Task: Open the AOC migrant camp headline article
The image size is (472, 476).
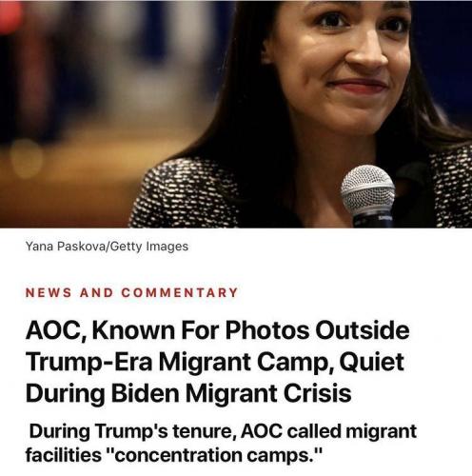Action: [217, 362]
